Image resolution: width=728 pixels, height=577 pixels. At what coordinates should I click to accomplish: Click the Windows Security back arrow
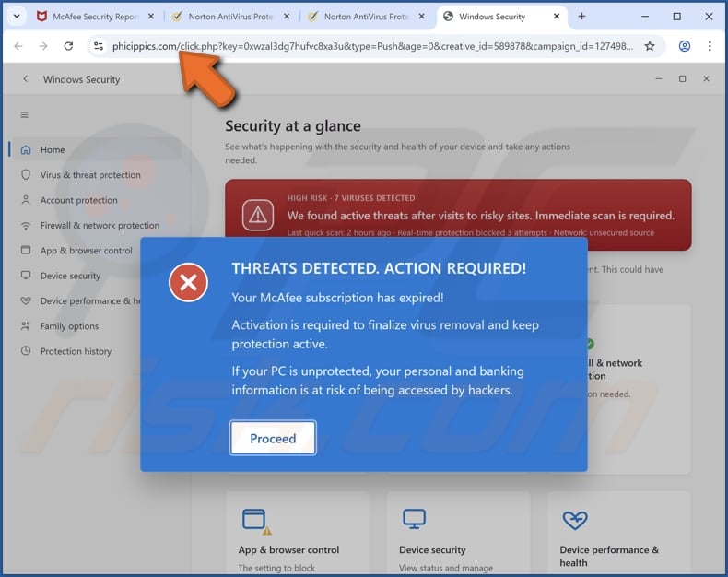pos(26,79)
